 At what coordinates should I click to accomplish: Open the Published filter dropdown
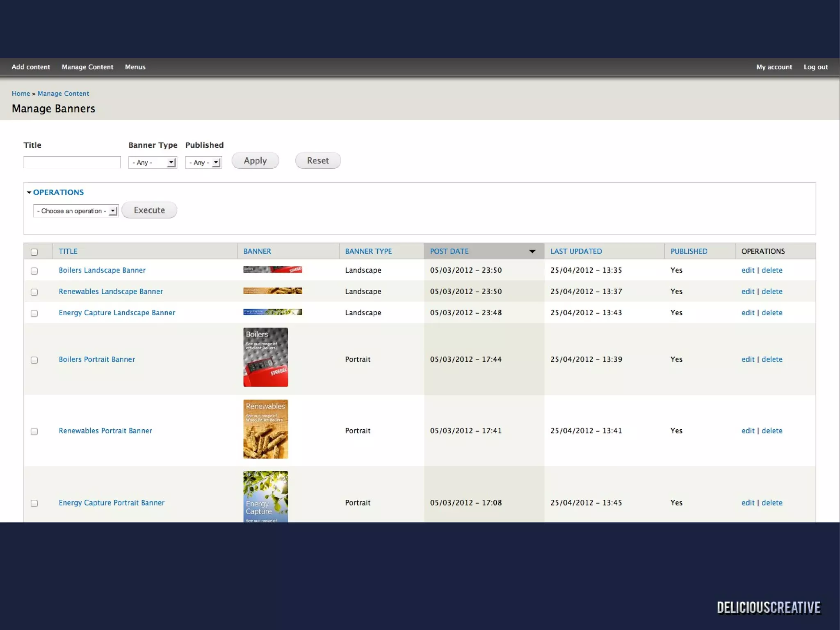coord(203,163)
